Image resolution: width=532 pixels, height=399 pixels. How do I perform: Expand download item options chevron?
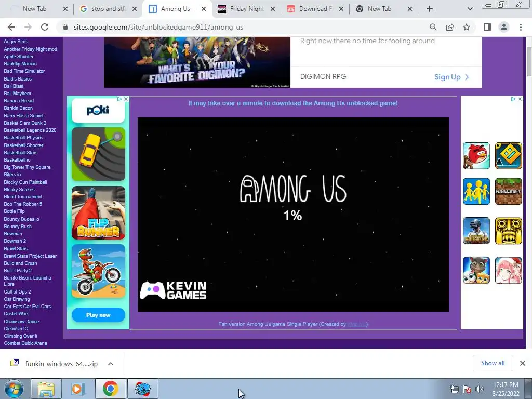[x=111, y=364]
